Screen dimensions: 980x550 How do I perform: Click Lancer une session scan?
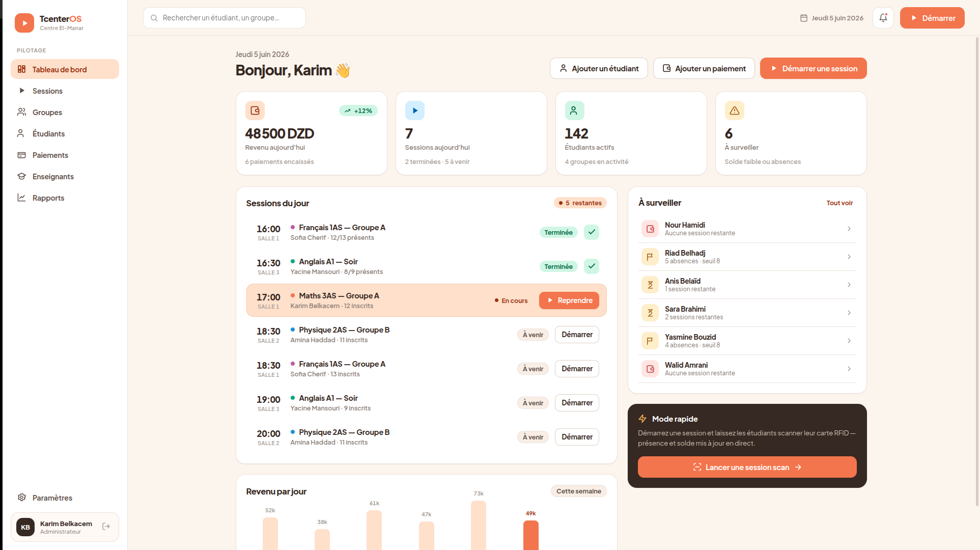pyautogui.click(x=747, y=467)
